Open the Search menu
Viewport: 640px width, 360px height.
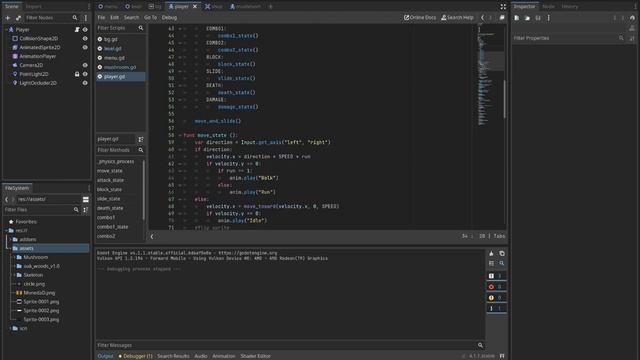pyautogui.click(x=131, y=18)
